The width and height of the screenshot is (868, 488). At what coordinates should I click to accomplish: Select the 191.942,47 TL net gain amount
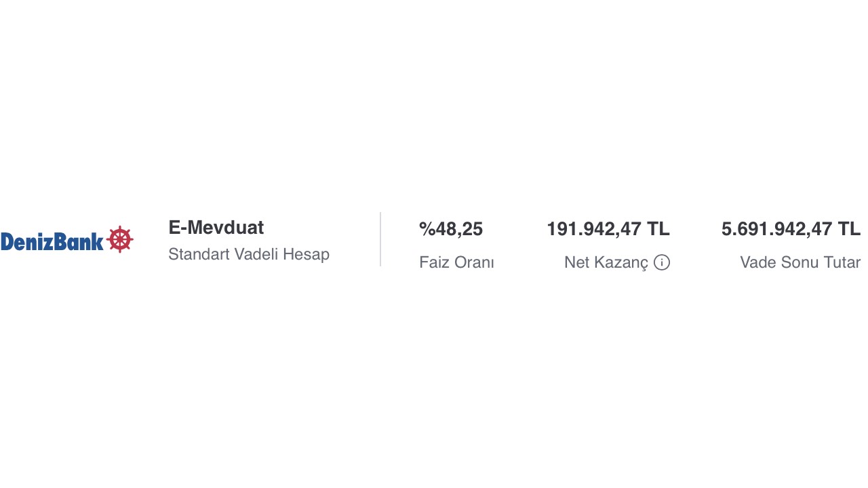608,229
